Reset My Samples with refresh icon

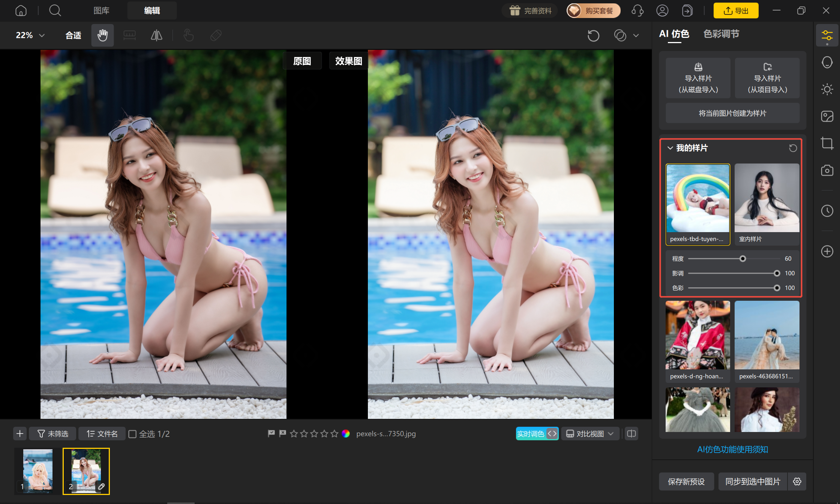[793, 148]
